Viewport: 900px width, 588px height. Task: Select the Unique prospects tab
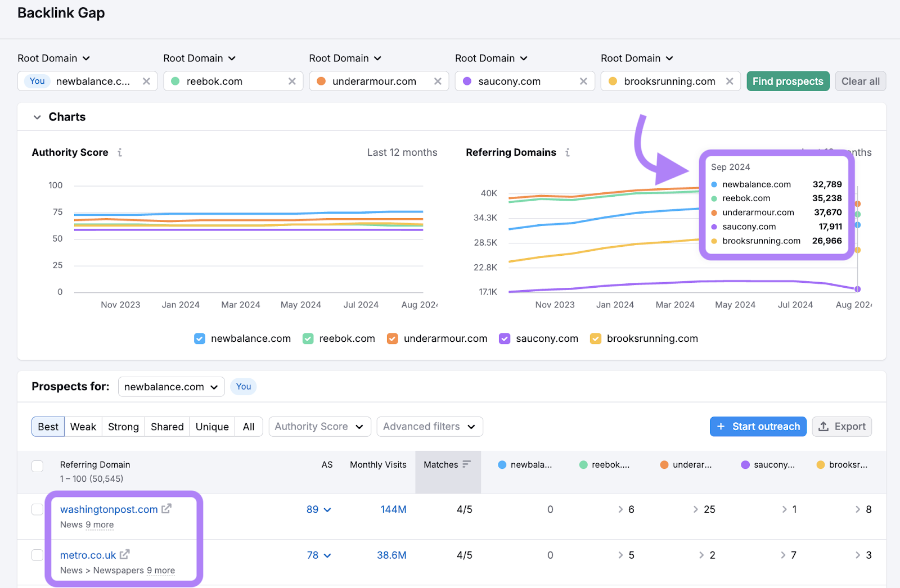click(x=212, y=427)
